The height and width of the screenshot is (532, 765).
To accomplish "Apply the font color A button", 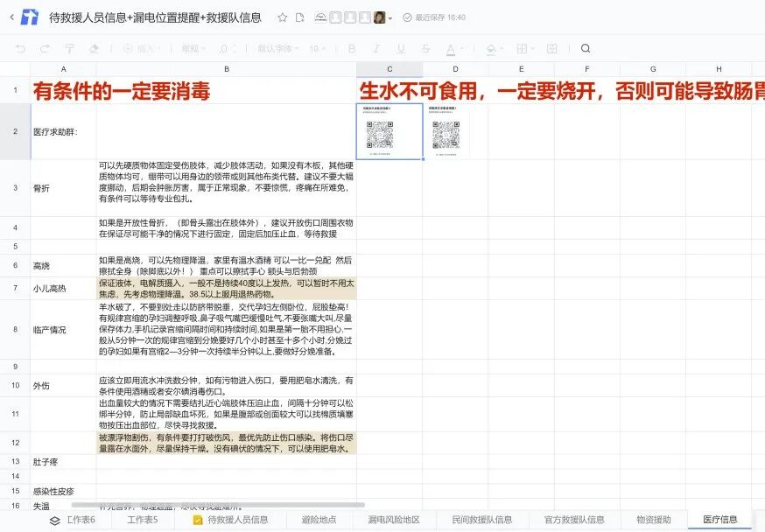I will pos(450,49).
